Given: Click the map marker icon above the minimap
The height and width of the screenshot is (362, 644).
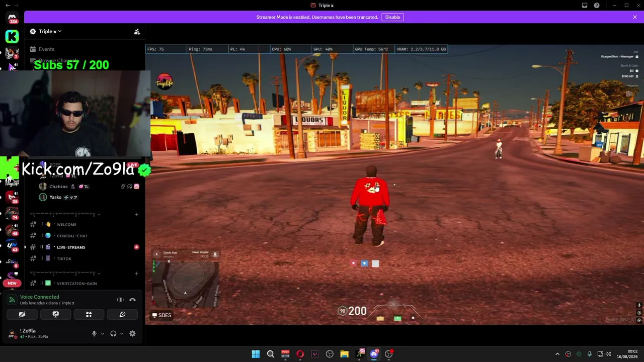Looking at the screenshot, I should [x=215, y=254].
